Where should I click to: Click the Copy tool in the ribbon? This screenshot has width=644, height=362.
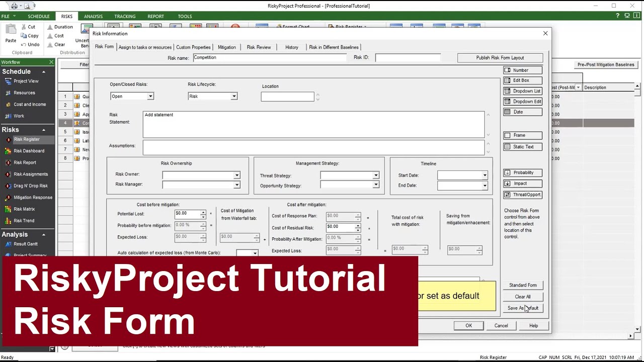(x=30, y=36)
